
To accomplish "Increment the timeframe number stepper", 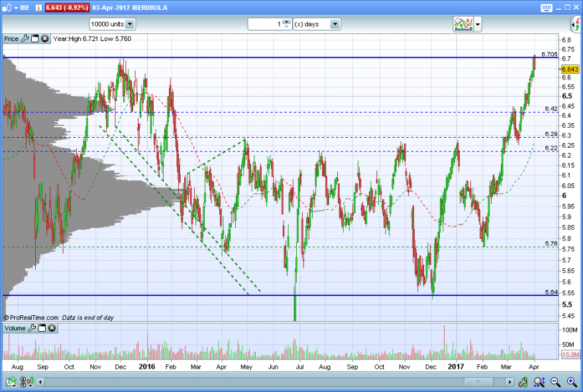I will [x=286, y=22].
